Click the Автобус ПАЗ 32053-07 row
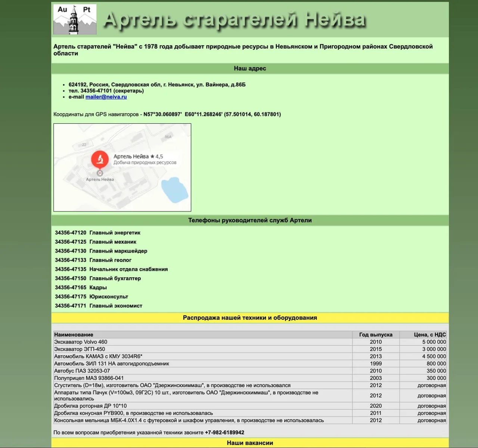The image size is (478, 448). coord(250,371)
